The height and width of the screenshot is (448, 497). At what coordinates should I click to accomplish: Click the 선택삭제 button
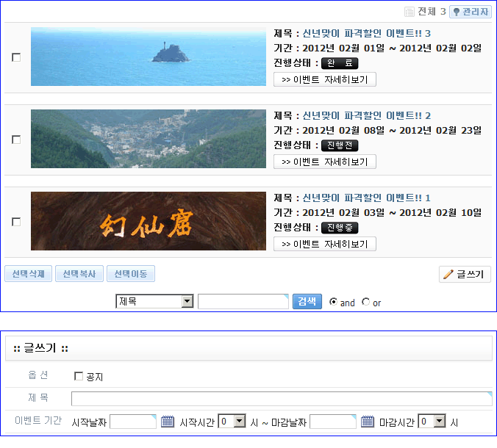pyautogui.click(x=29, y=274)
